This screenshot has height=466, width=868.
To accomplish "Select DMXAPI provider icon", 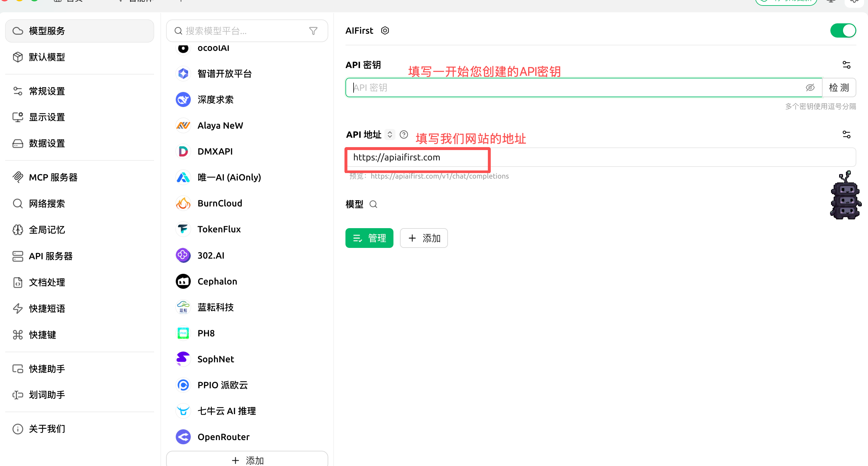I will tap(183, 152).
